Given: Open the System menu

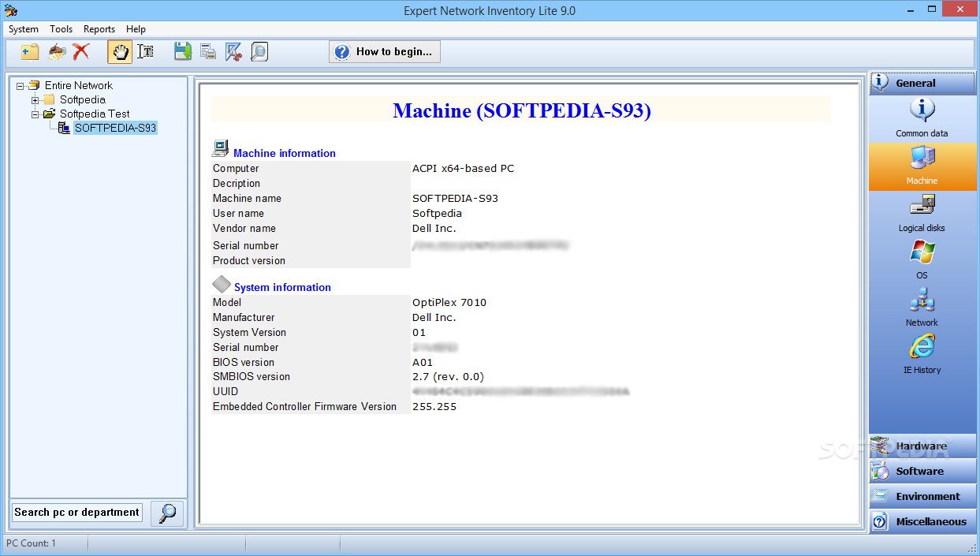Looking at the screenshot, I should coord(24,29).
